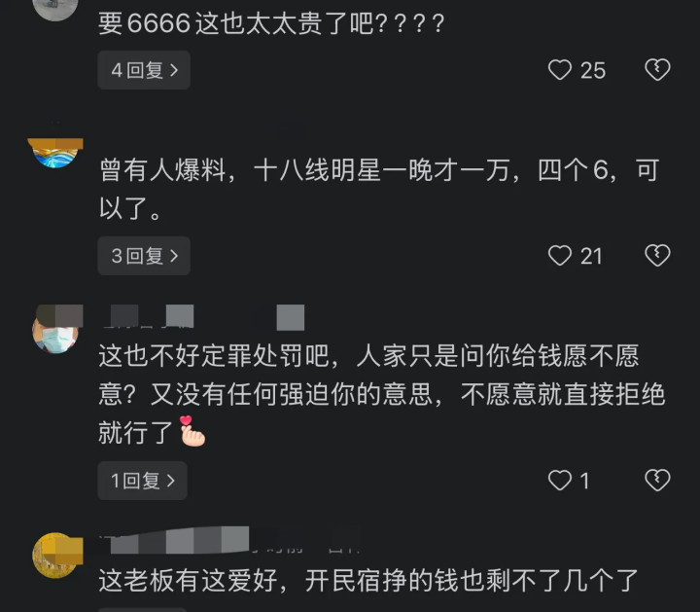This screenshot has width=700, height=612.
Task: Open the gray avatar at the top
Action: pos(55,9)
